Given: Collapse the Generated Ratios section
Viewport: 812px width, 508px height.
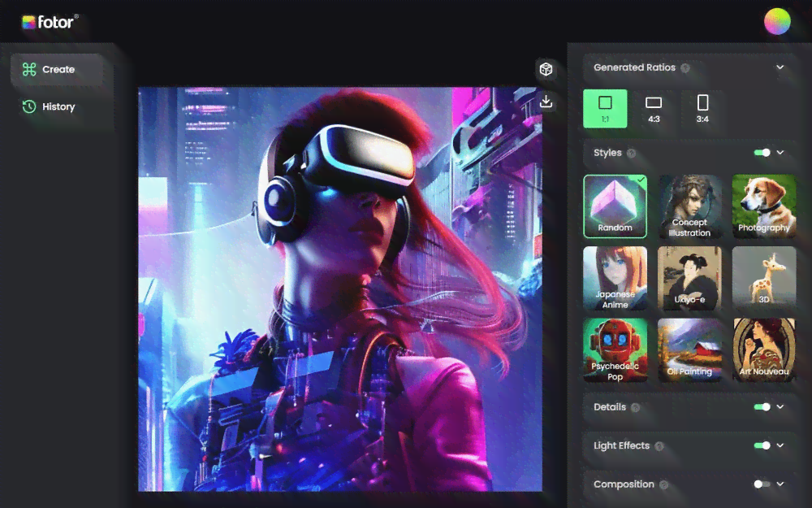Looking at the screenshot, I should (780, 67).
